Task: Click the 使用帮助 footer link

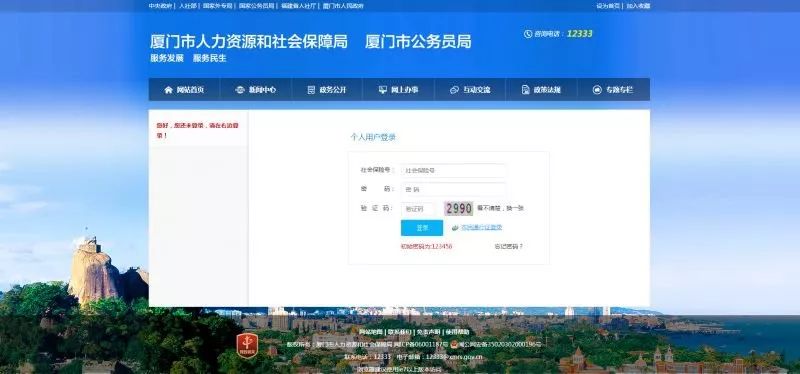Action: tap(457, 332)
